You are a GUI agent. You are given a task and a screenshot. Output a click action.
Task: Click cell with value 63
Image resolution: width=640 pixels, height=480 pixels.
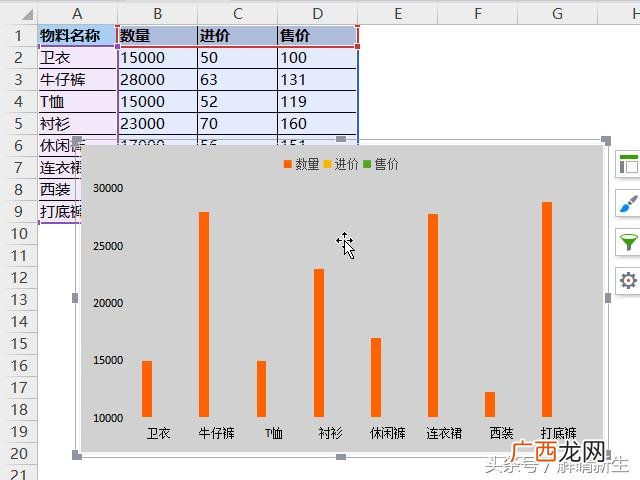(x=238, y=80)
